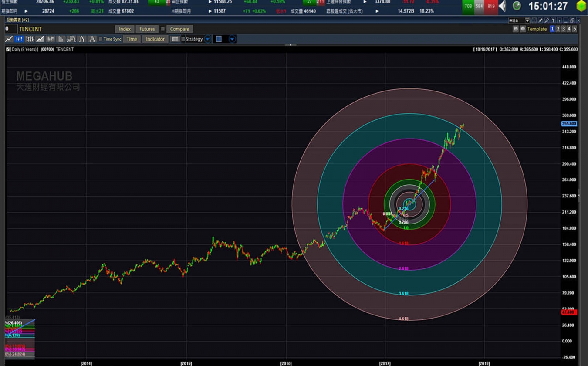Click the tools wrench icon in title bar
This screenshot has height=366, width=588.
tap(547, 20)
